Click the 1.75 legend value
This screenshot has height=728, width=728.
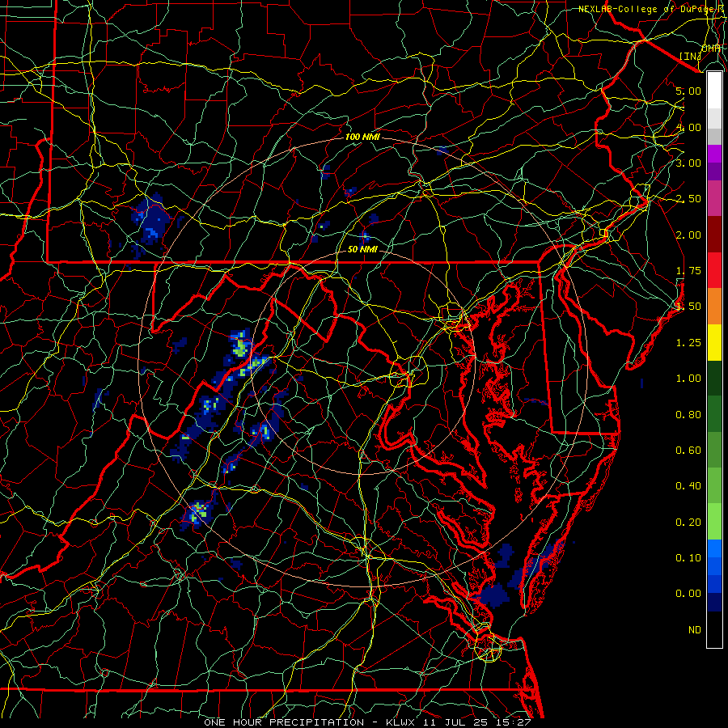point(688,271)
